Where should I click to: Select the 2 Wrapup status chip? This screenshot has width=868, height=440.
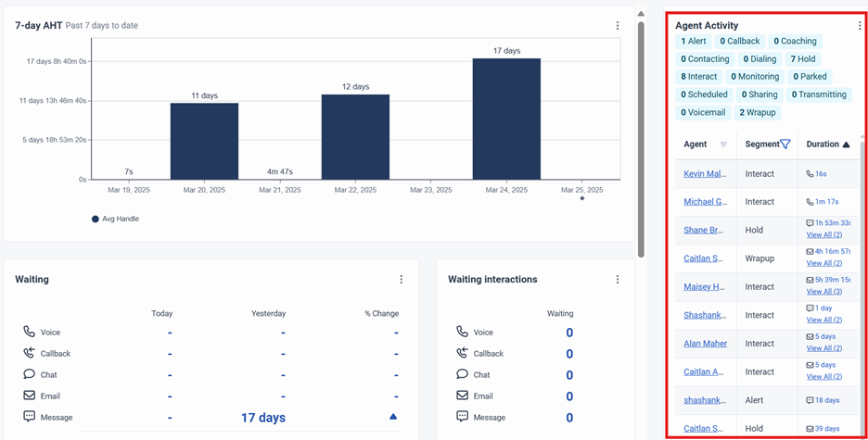tap(758, 113)
